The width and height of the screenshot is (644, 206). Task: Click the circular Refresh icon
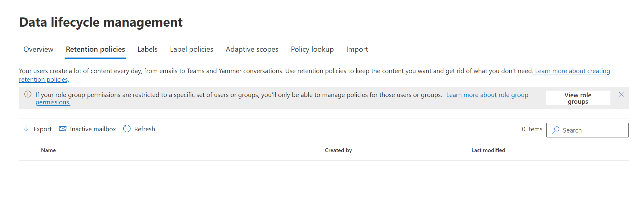tap(127, 129)
